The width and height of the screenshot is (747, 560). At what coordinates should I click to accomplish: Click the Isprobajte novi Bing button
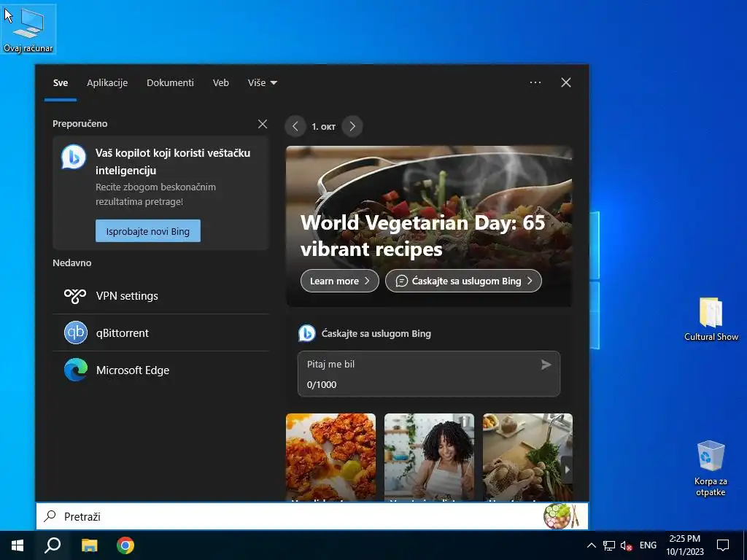point(147,231)
